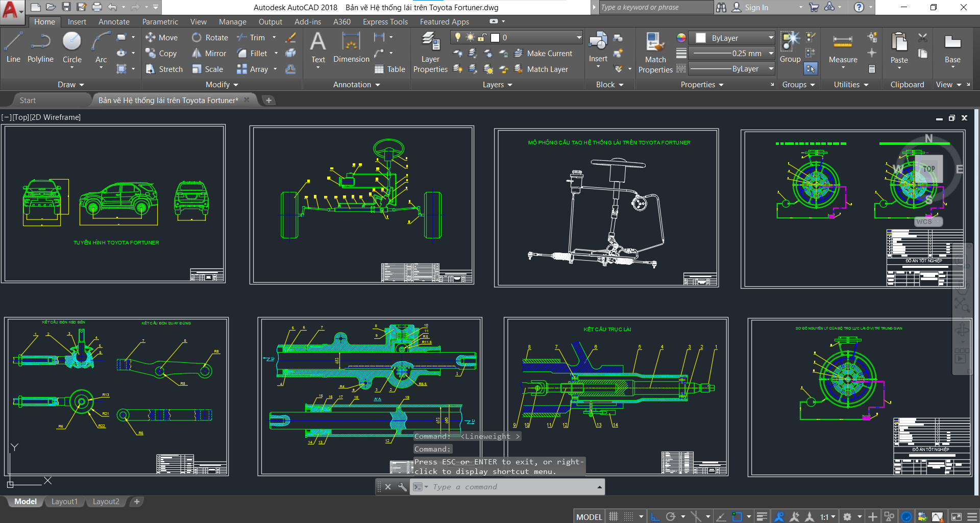Click Match Layer button
Viewport: 980px width, 523px height.
point(541,69)
